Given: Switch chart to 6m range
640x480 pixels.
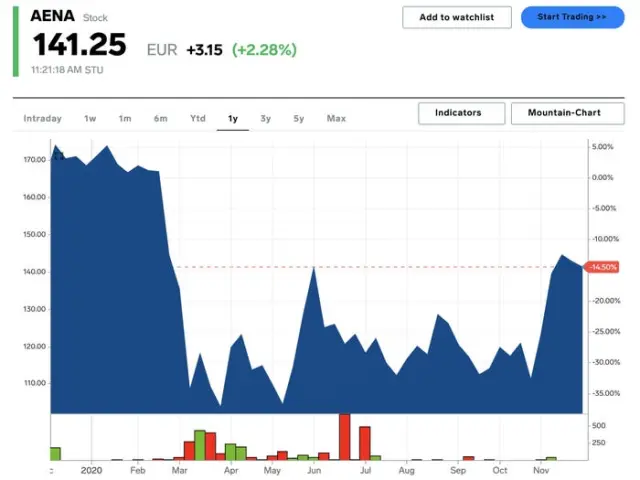Looking at the screenshot, I should [160, 118].
